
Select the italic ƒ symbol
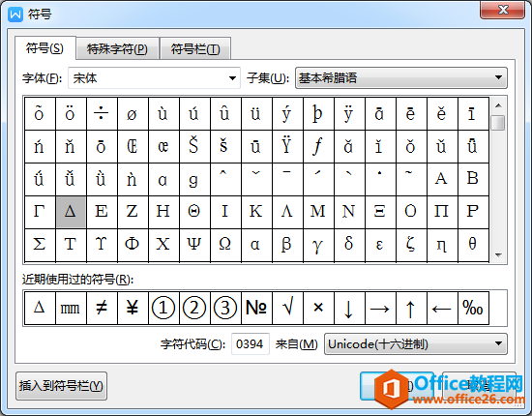[318, 146]
